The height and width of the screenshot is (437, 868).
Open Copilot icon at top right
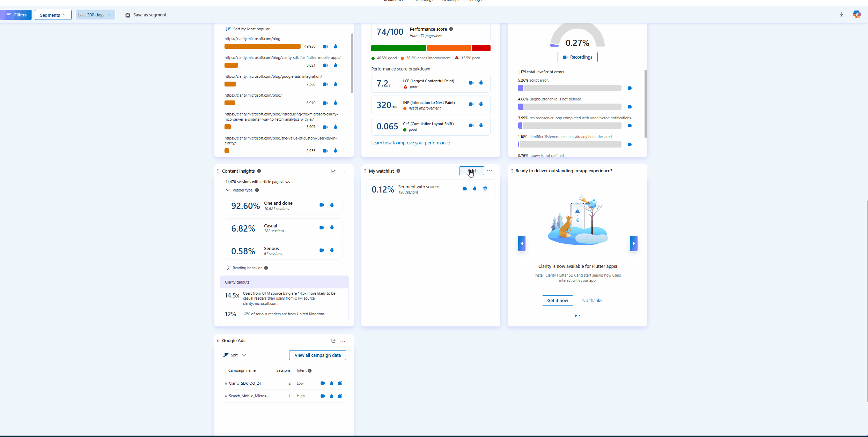[x=856, y=14]
